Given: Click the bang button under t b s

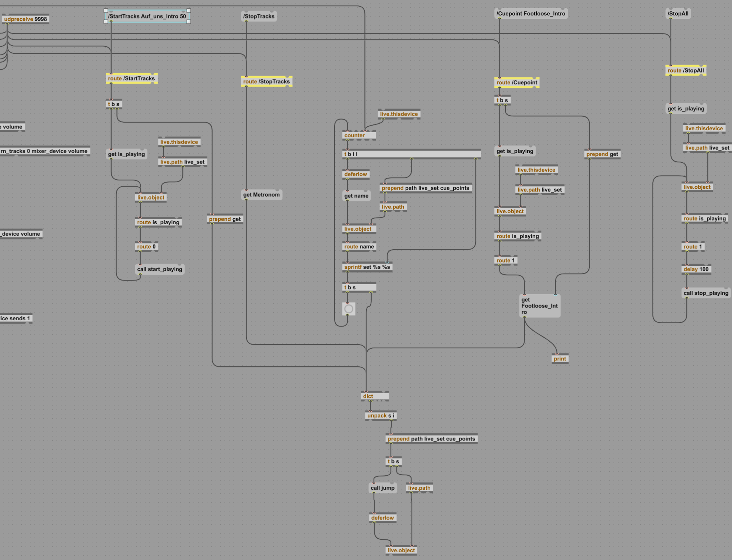Looking at the screenshot, I should tap(349, 309).
